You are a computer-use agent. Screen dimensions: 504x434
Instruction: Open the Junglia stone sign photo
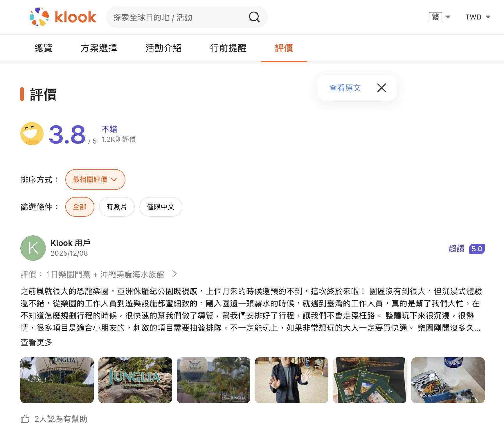[135, 380]
